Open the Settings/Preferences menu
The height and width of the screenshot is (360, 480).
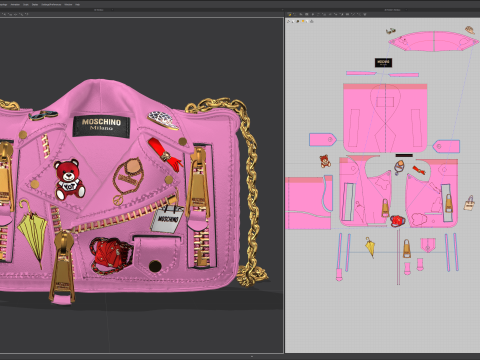point(51,5)
